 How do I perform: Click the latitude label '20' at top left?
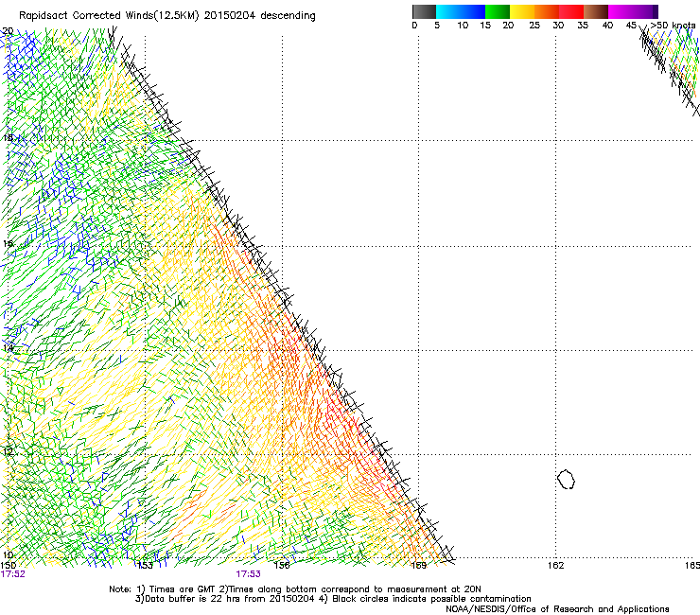[x=8, y=31]
